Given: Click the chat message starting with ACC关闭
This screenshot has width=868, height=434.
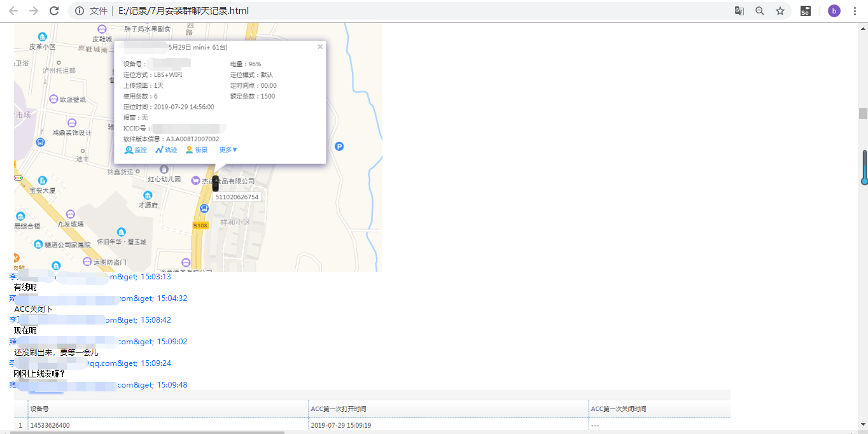Looking at the screenshot, I should tap(34, 309).
